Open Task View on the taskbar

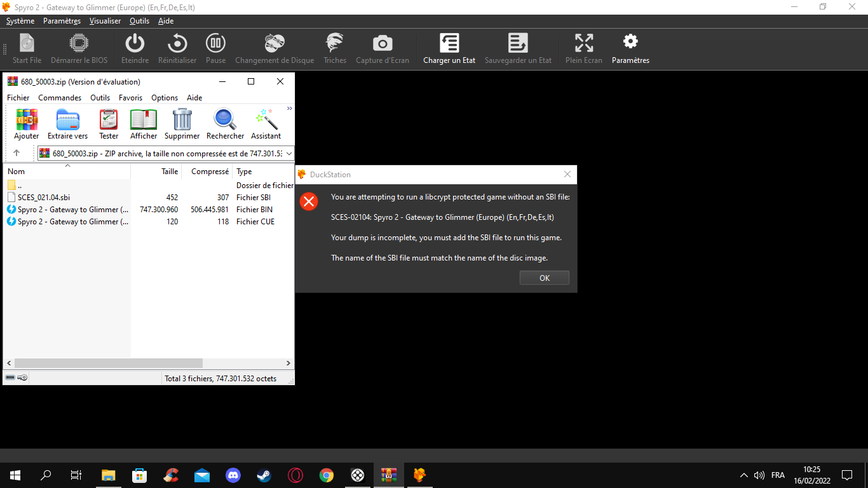pos(76,475)
